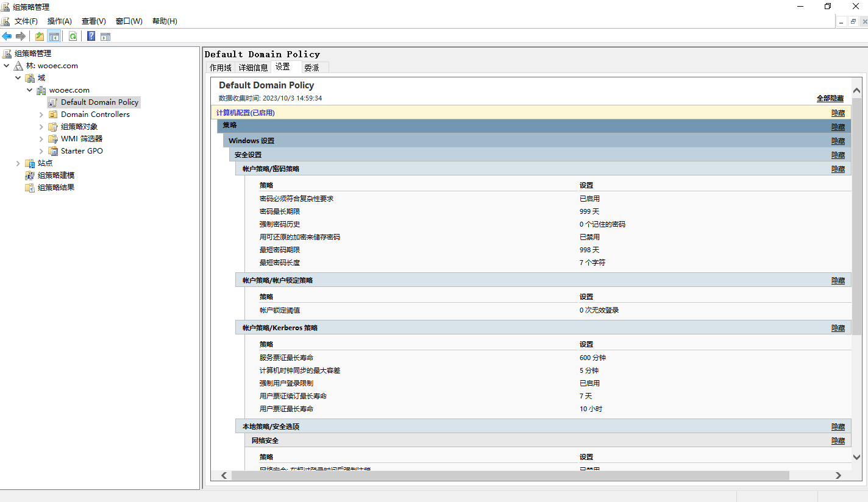Screen dimensions: 868x502
Task: Click 隐藏 on the 策略 header row
Action: 838,127
